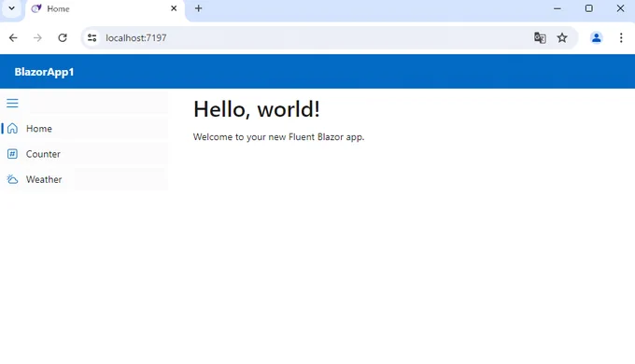Open the Home nav link
Image resolution: width=635 pixels, height=364 pixels.
pos(84,129)
